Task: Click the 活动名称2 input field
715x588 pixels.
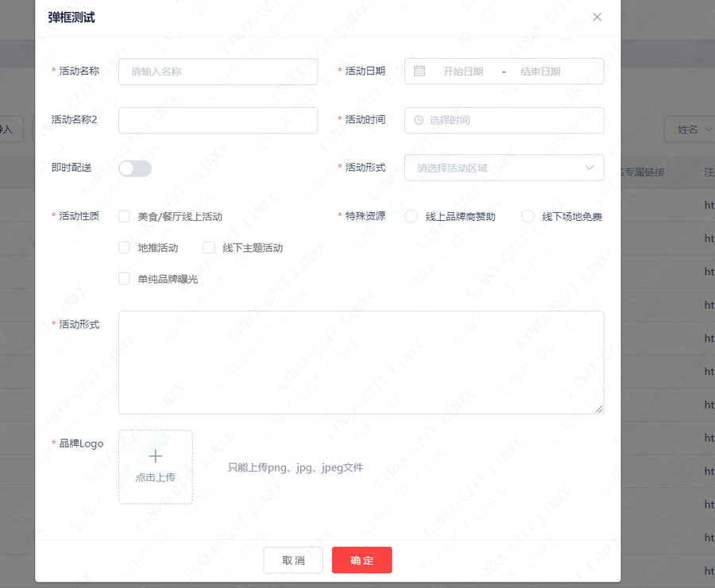Action: point(218,120)
